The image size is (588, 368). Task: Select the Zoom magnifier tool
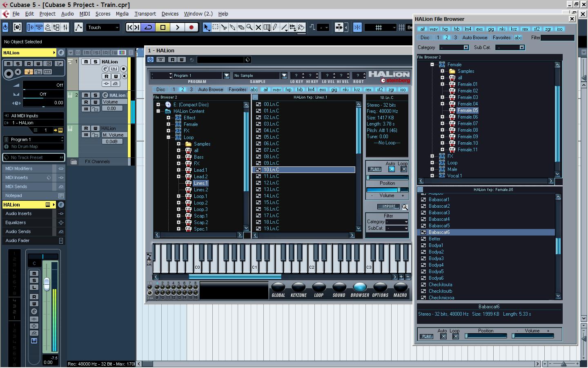[x=249, y=27]
